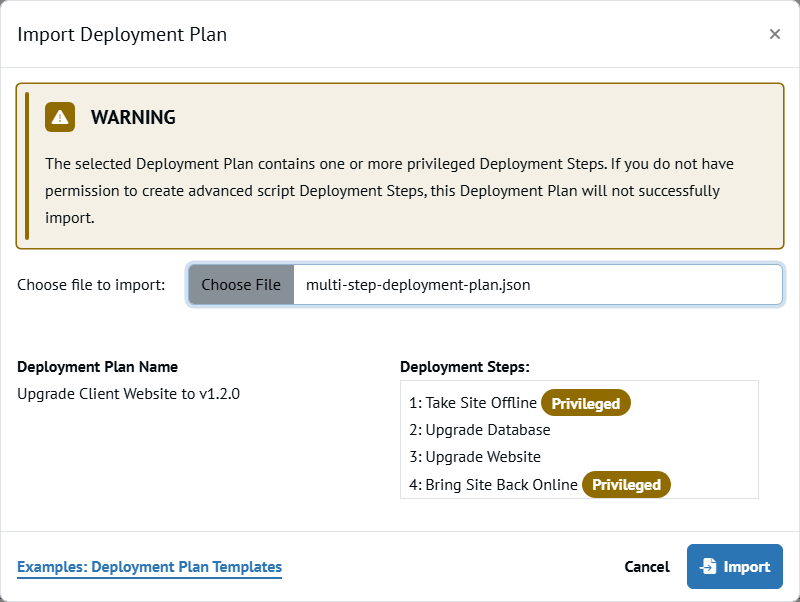Screen dimensions: 800x602
Task: Select step 1: Take Site Offline
Action: pos(473,403)
